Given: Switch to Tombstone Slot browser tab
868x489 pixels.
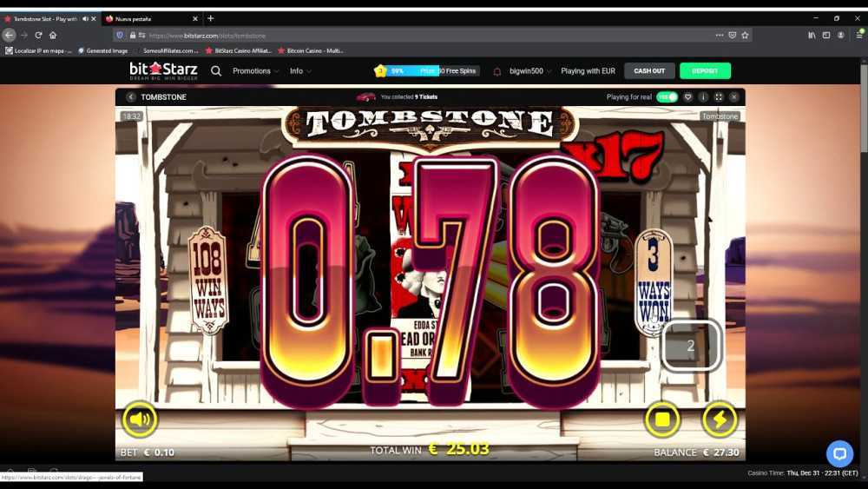Looking at the screenshot, I should [44, 19].
